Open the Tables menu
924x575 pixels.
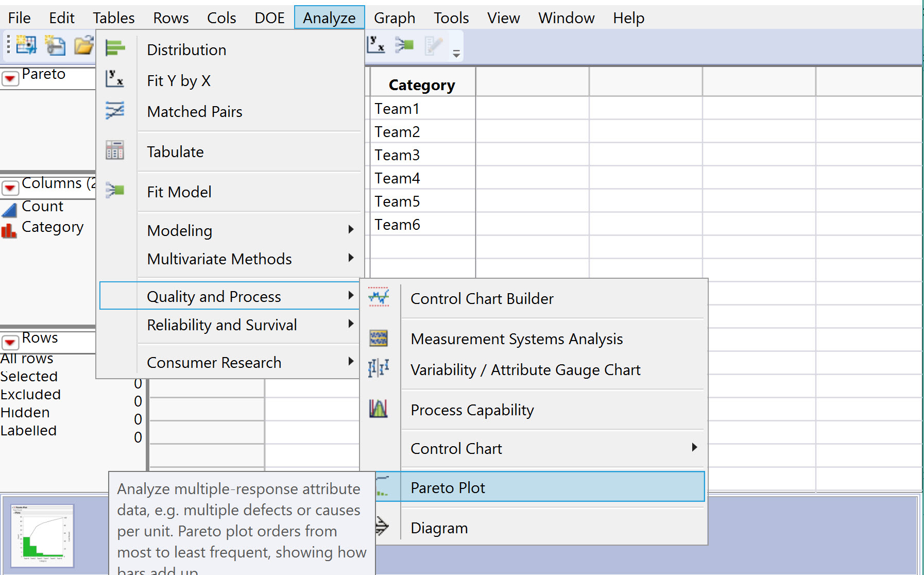[x=114, y=18]
